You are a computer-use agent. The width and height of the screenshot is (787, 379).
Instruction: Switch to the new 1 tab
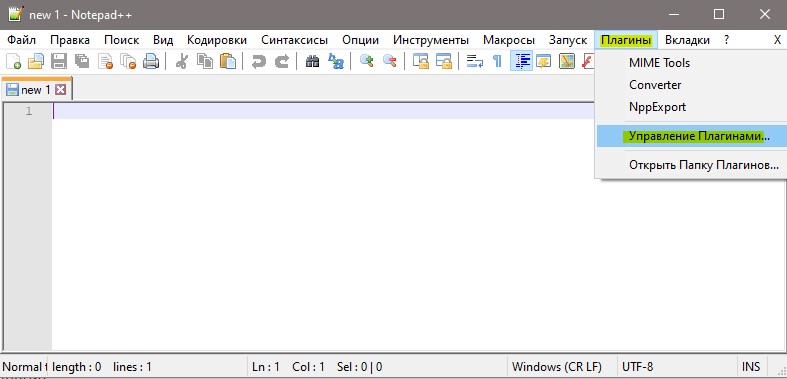35,90
